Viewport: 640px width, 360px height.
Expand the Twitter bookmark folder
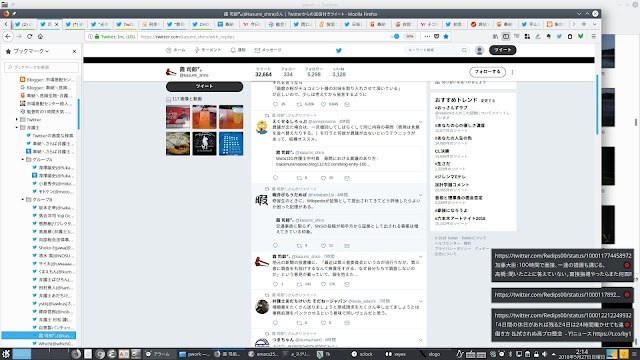pyautogui.click(x=17, y=120)
